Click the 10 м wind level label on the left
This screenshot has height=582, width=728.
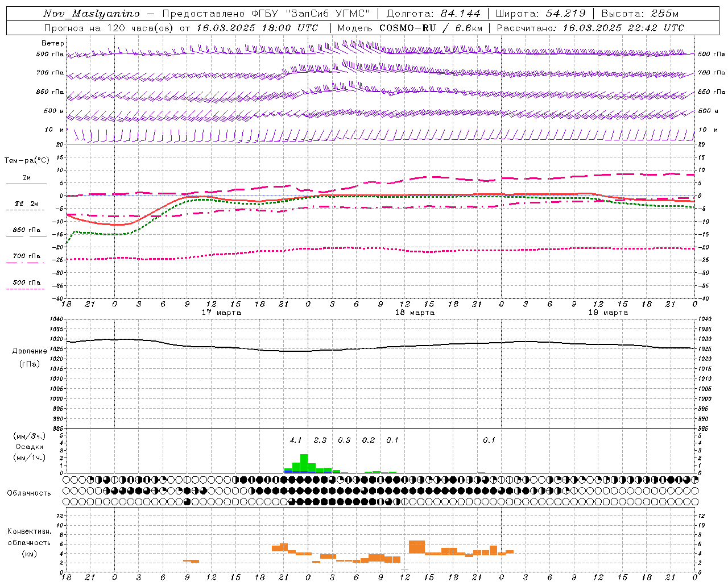[54, 130]
